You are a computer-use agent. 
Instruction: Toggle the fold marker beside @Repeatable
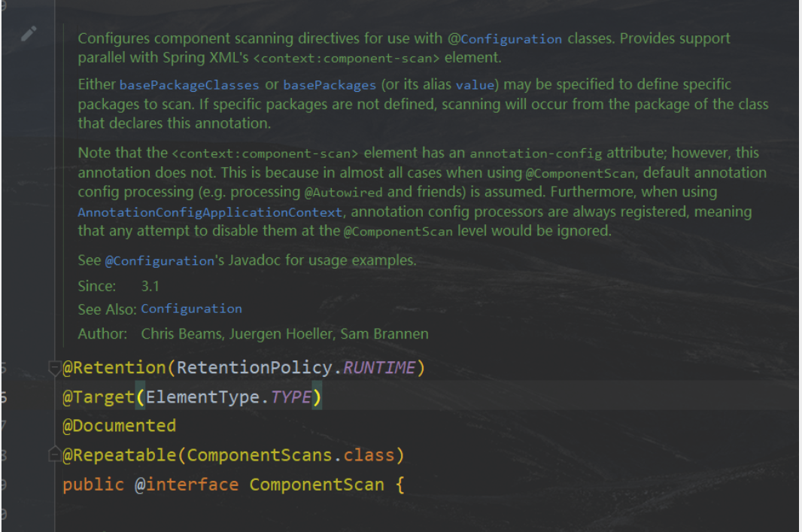coord(54,455)
